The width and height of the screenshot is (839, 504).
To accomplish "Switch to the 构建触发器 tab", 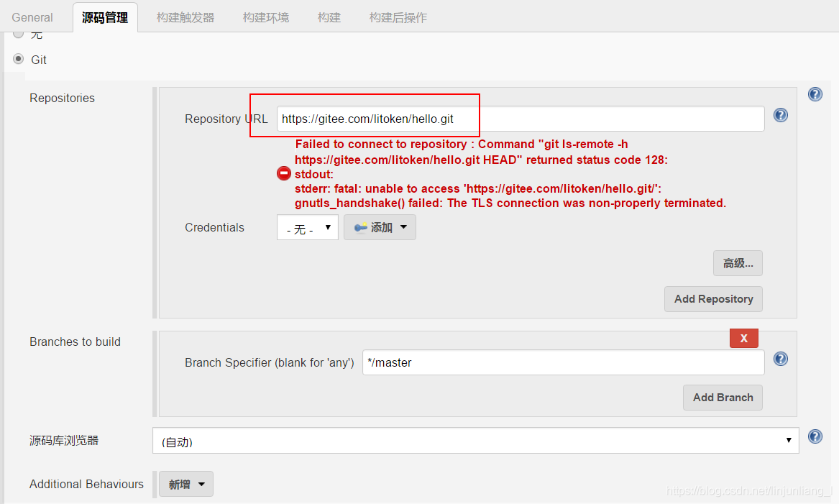I will pos(185,18).
